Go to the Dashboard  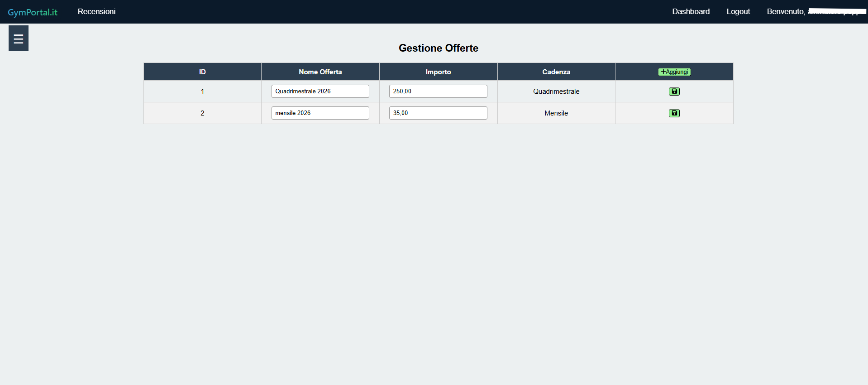[691, 12]
